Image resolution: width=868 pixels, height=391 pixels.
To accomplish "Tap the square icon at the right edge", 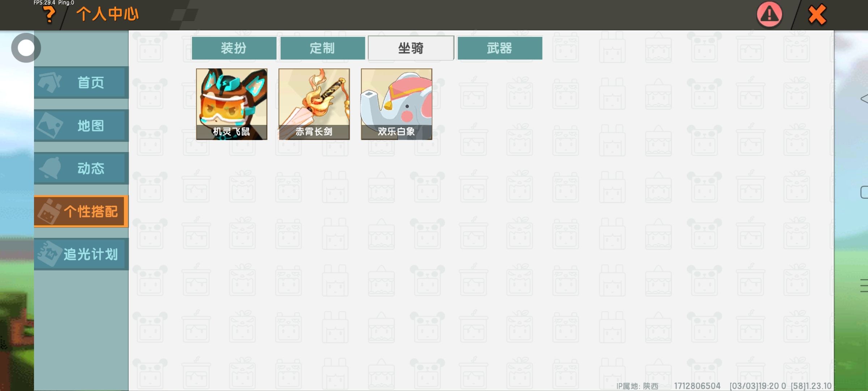I will click(x=864, y=192).
